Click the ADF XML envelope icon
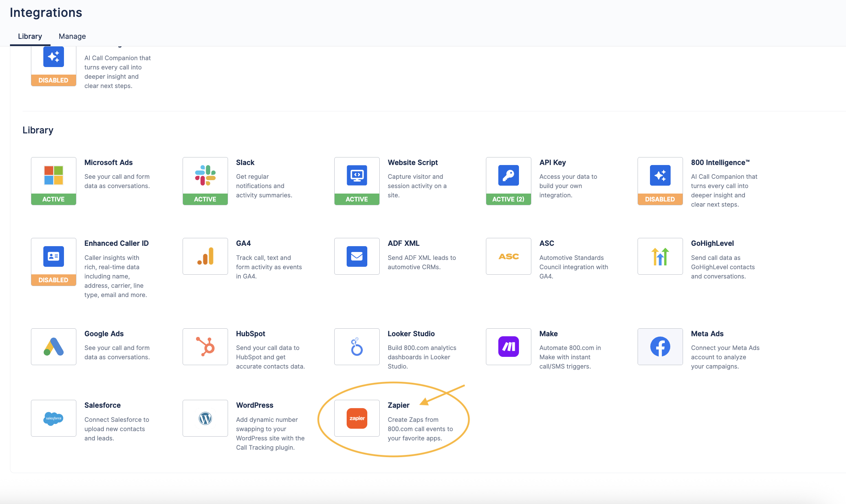Image resolution: width=846 pixels, height=504 pixels. click(x=357, y=256)
